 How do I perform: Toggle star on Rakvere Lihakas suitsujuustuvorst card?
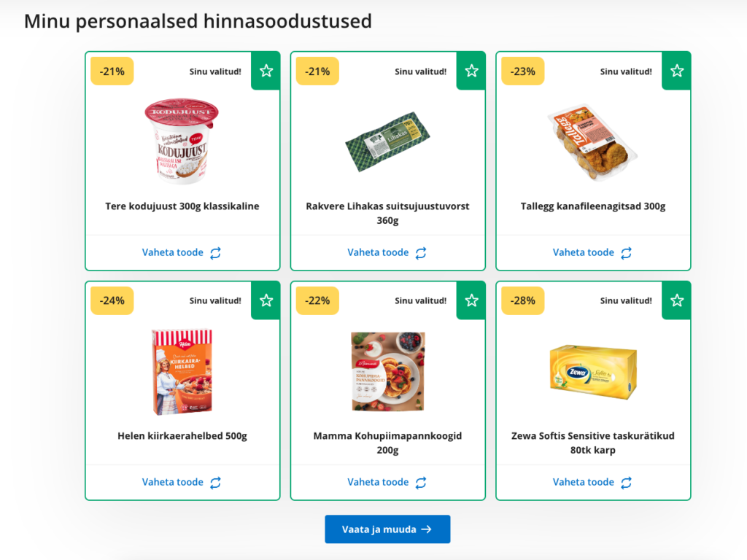coord(472,71)
